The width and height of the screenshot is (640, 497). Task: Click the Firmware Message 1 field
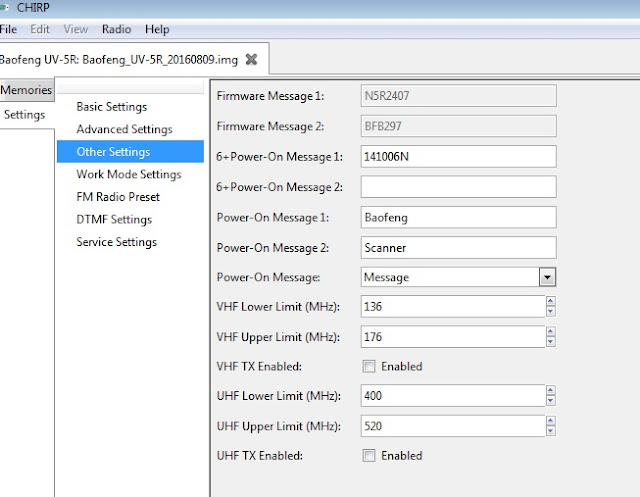point(458,96)
